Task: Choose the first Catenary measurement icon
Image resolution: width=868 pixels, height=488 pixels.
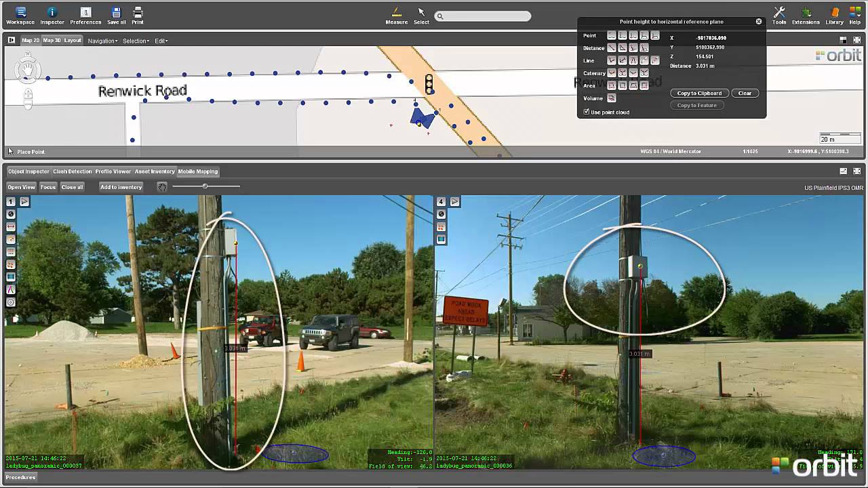Action: (612, 73)
